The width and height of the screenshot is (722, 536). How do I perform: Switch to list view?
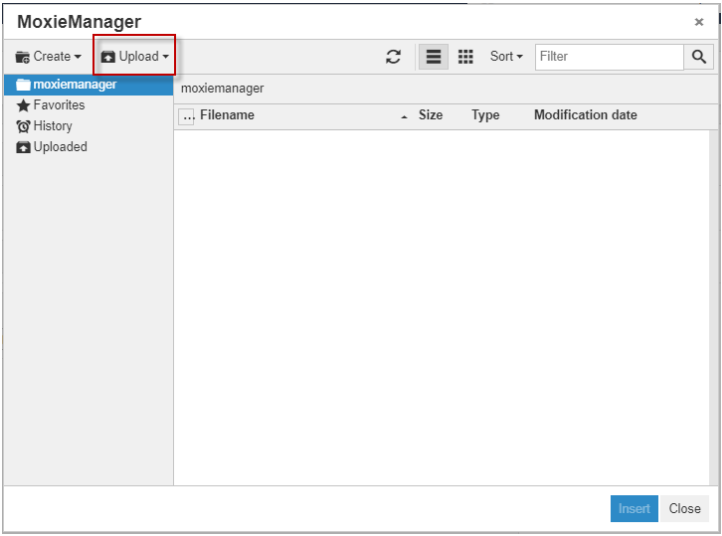coord(433,57)
